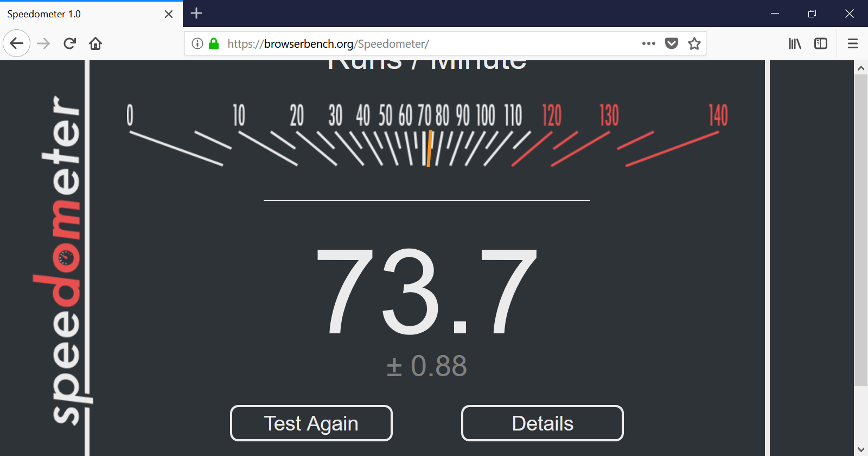This screenshot has width=868, height=456.
Task: View the green padlock connection details
Action: (x=214, y=43)
